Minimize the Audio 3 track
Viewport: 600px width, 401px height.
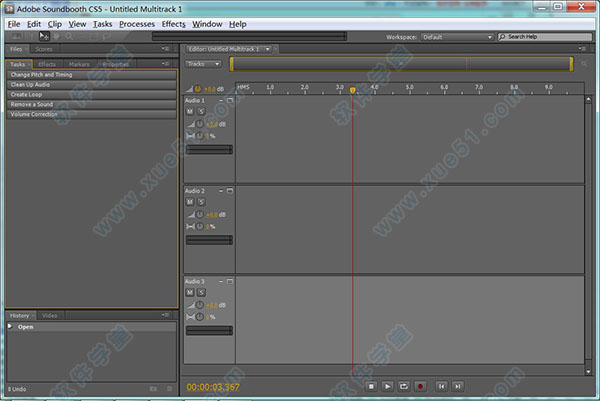tap(221, 281)
